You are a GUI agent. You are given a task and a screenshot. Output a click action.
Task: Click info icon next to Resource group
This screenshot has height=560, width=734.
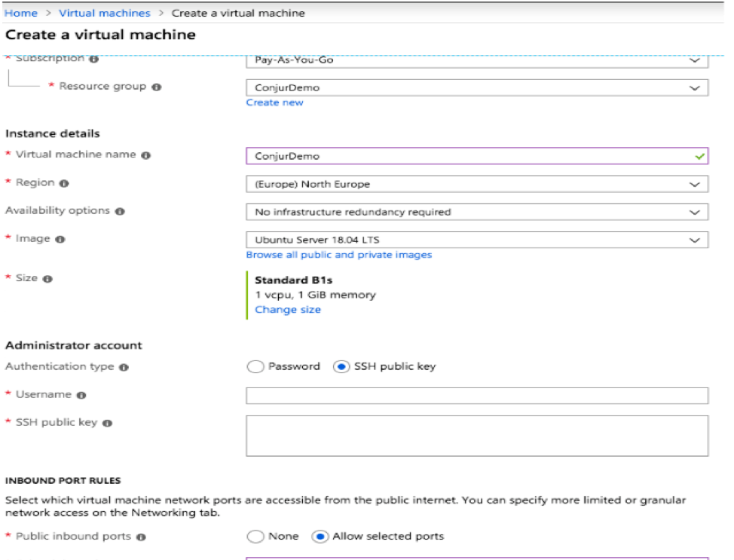(156, 87)
